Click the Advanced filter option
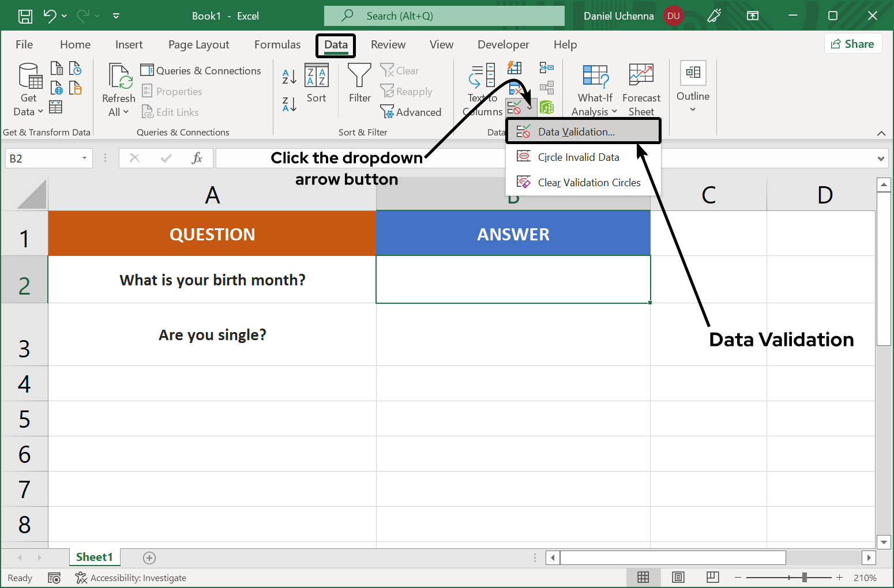 (411, 112)
